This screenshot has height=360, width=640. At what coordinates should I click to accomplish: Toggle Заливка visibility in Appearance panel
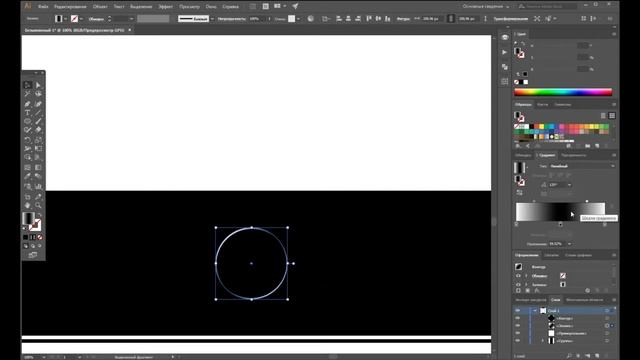click(x=518, y=284)
